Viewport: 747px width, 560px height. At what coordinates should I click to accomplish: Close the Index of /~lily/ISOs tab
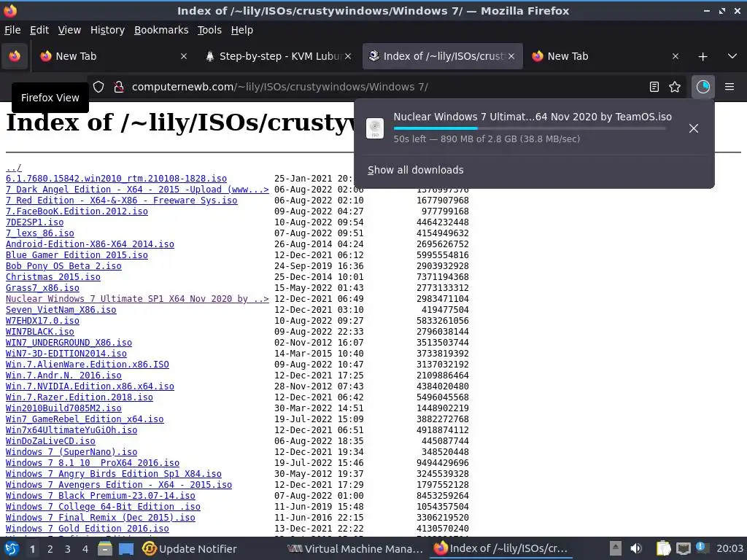click(511, 56)
